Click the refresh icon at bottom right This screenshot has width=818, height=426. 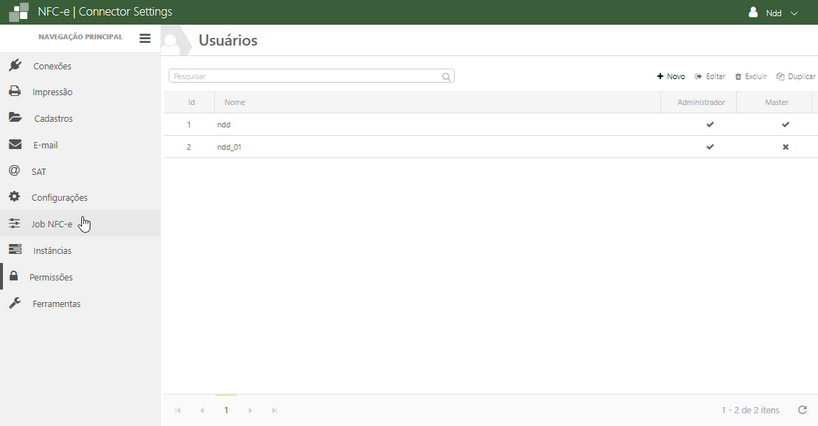pyautogui.click(x=802, y=410)
